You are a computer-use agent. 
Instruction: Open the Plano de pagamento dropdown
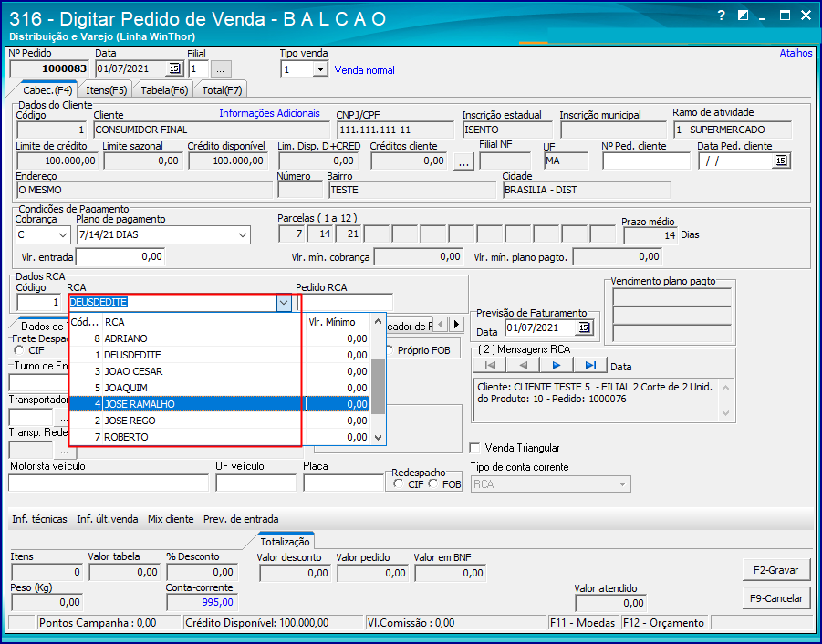(243, 234)
